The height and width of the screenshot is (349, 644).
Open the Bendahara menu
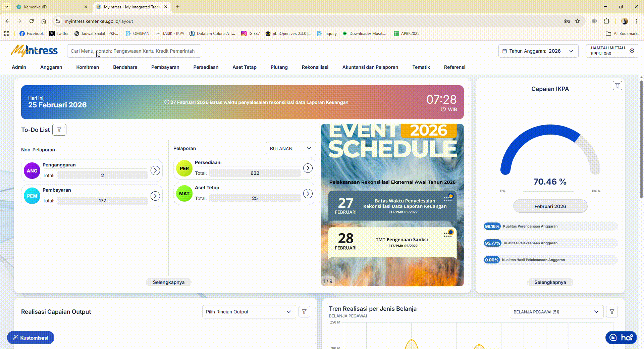125,67
